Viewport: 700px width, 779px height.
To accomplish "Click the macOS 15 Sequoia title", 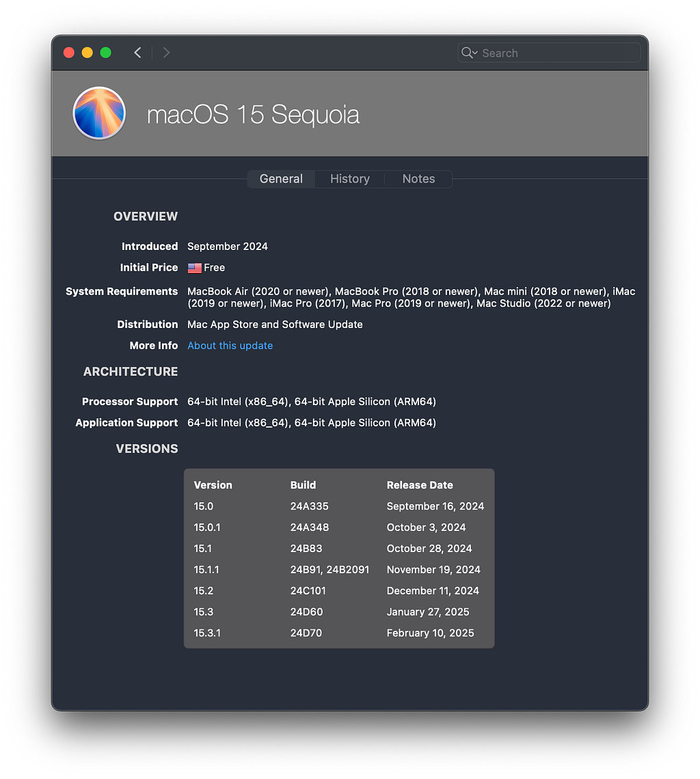I will pyautogui.click(x=253, y=115).
